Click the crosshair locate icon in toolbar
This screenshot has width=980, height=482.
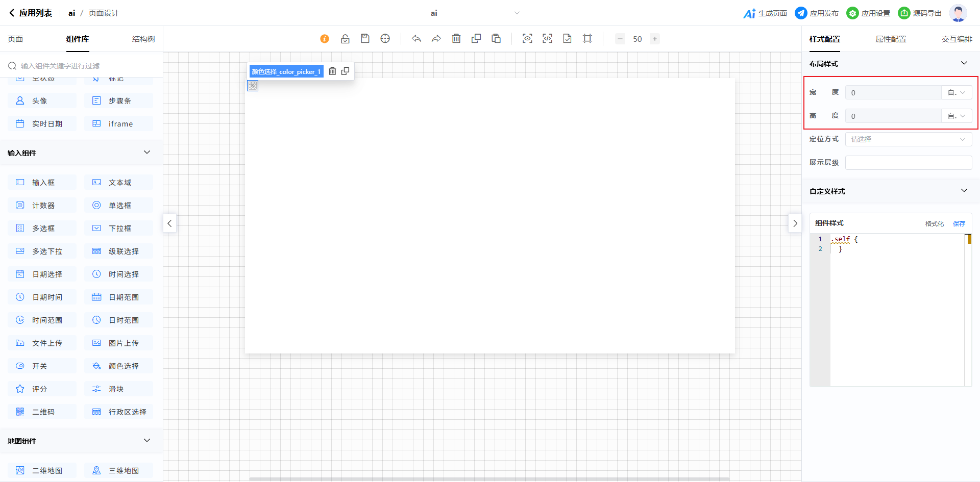click(x=385, y=39)
